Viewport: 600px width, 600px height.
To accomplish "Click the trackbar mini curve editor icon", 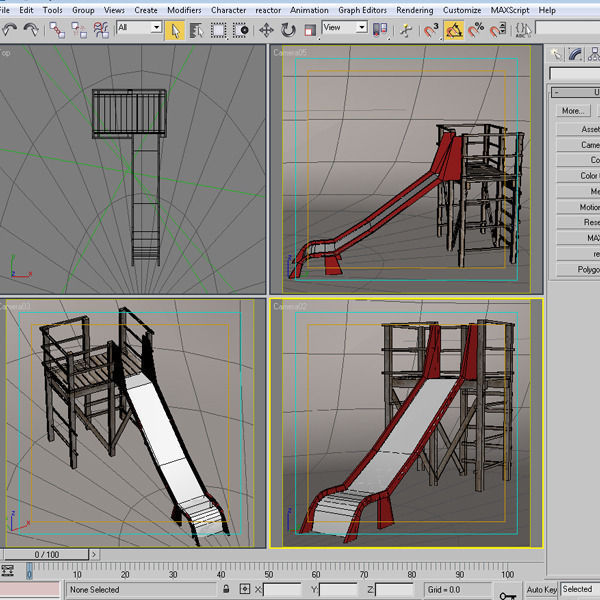I will (x=8, y=571).
